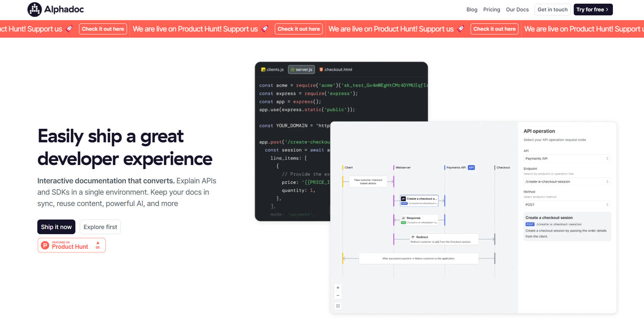
Task: Click the Node icon on server.js tab
Action: (292, 70)
